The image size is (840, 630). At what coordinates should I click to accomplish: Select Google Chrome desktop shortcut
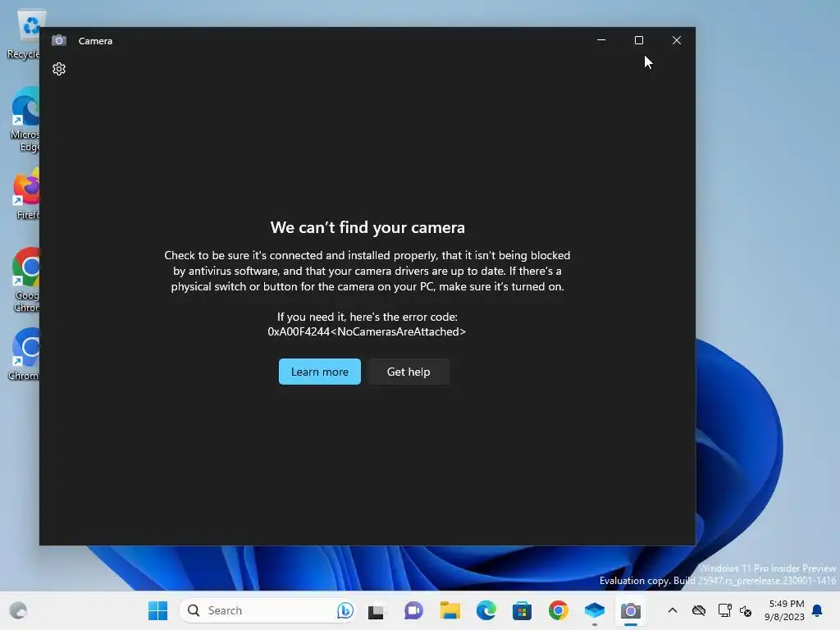(25, 280)
